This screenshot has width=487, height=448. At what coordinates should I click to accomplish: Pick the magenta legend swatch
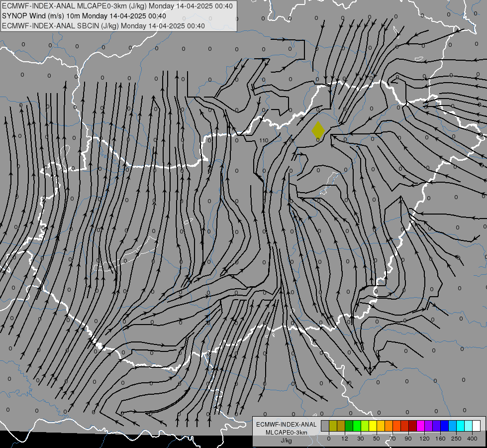click(421, 426)
